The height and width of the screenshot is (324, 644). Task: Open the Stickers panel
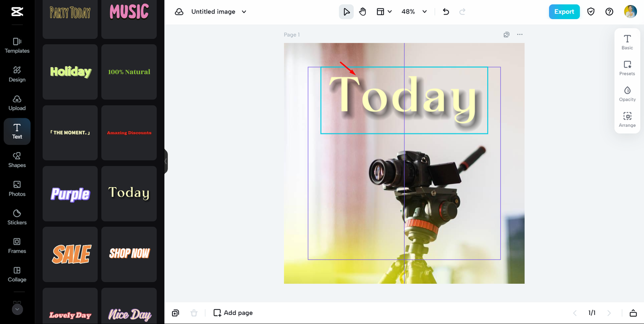tap(17, 217)
